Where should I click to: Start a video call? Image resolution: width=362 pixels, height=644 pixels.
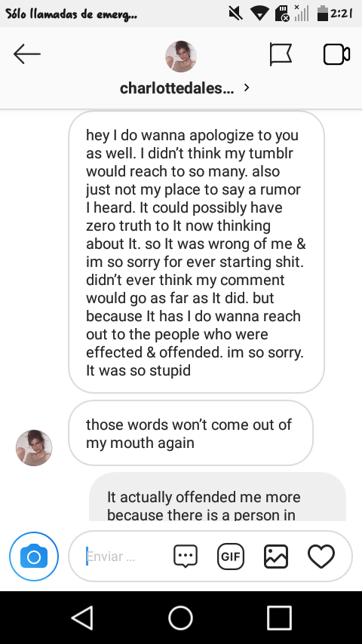tap(336, 54)
